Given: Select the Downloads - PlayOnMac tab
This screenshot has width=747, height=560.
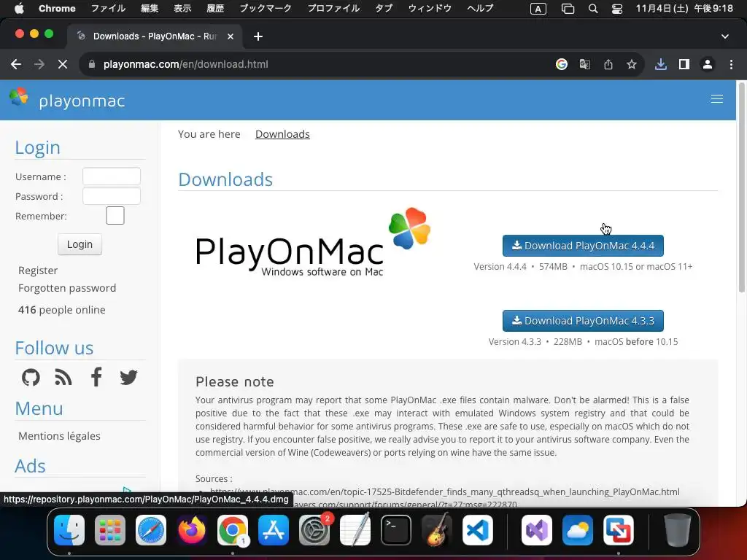Looking at the screenshot, I should tap(155, 36).
